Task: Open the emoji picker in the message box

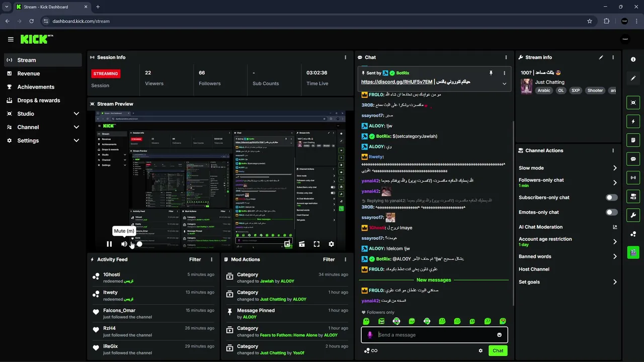Action: tap(499, 335)
